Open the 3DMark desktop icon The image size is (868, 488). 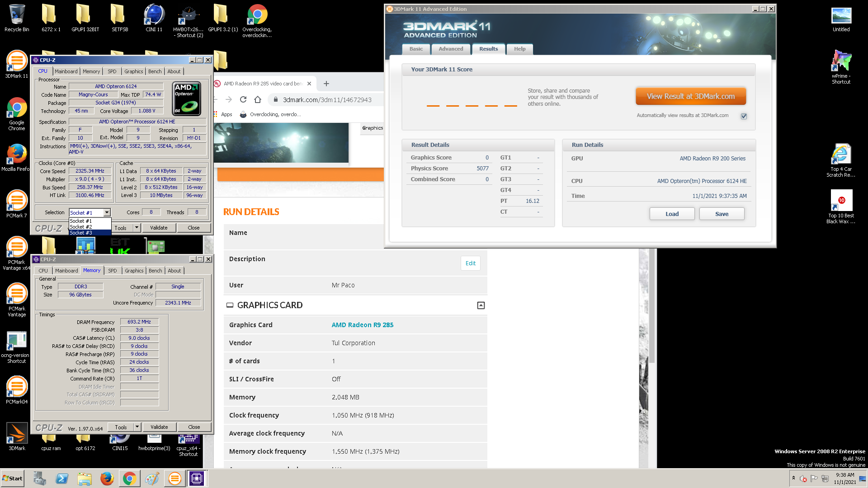click(17, 436)
